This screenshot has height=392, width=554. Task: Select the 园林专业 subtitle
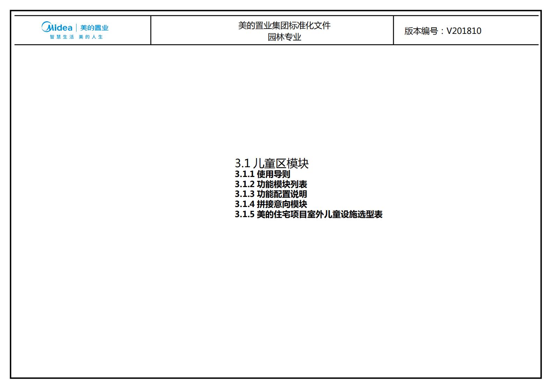[284, 37]
